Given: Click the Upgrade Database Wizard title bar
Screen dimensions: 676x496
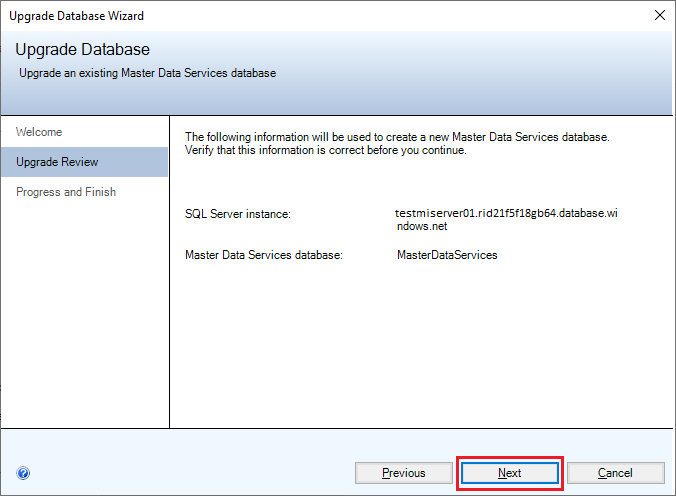Looking at the screenshot, I should click(x=300, y=15).
